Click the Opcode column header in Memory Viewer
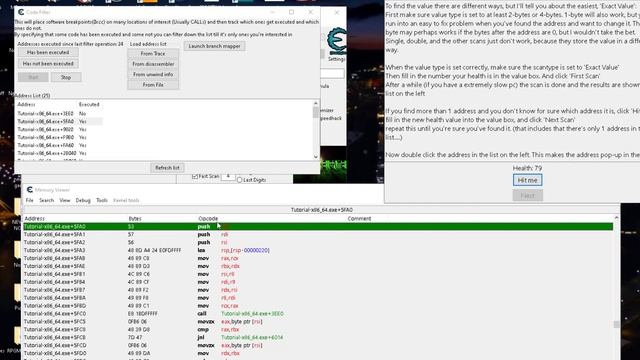640x360 pixels. (x=208, y=219)
